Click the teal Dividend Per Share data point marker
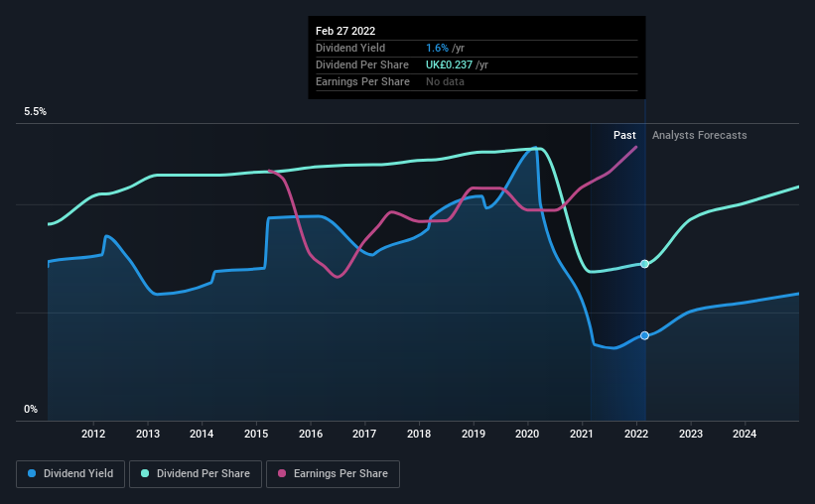 [644, 264]
